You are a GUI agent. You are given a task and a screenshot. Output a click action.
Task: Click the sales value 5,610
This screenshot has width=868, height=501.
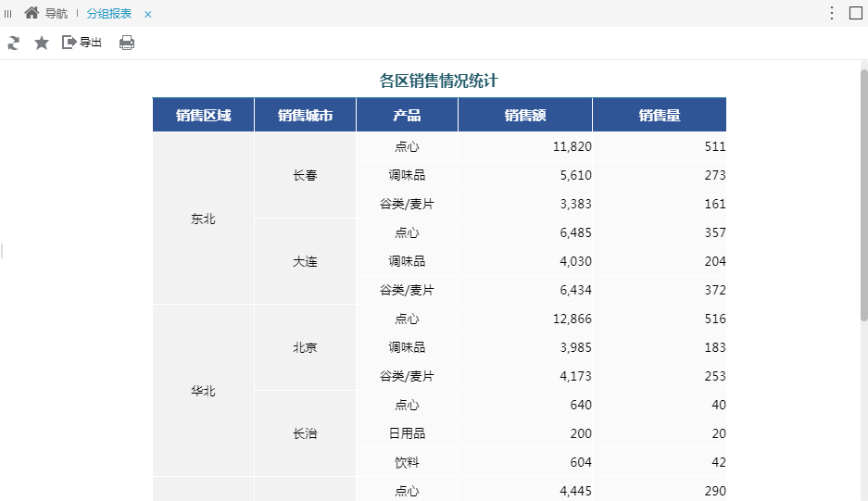point(575,175)
